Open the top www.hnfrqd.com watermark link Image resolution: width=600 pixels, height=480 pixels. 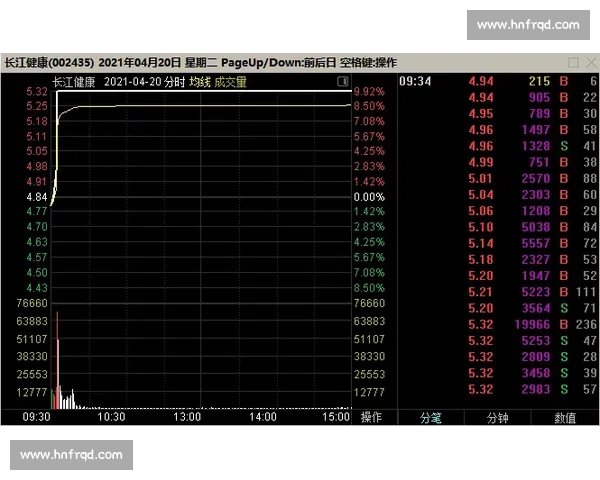(528, 25)
